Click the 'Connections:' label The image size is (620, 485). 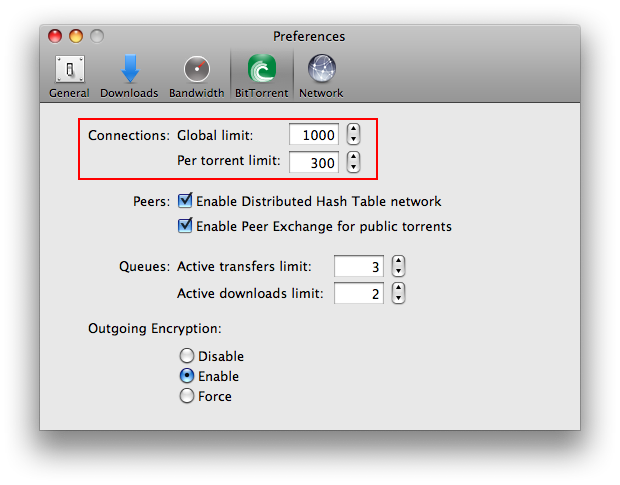click(129, 135)
